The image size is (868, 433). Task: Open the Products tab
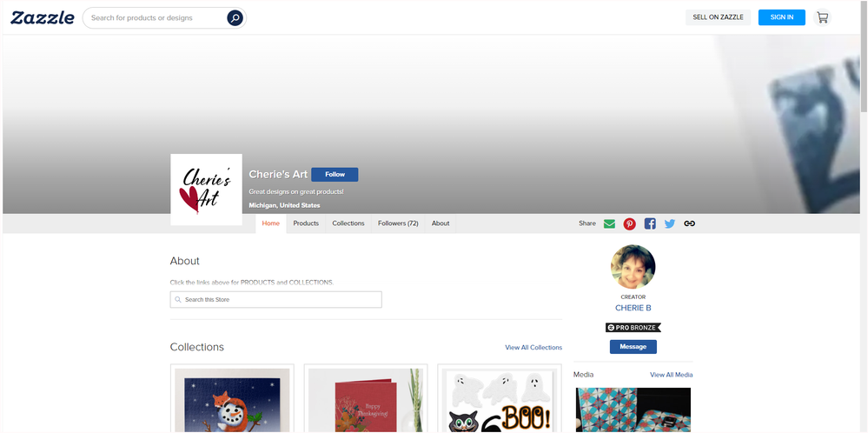coord(306,223)
